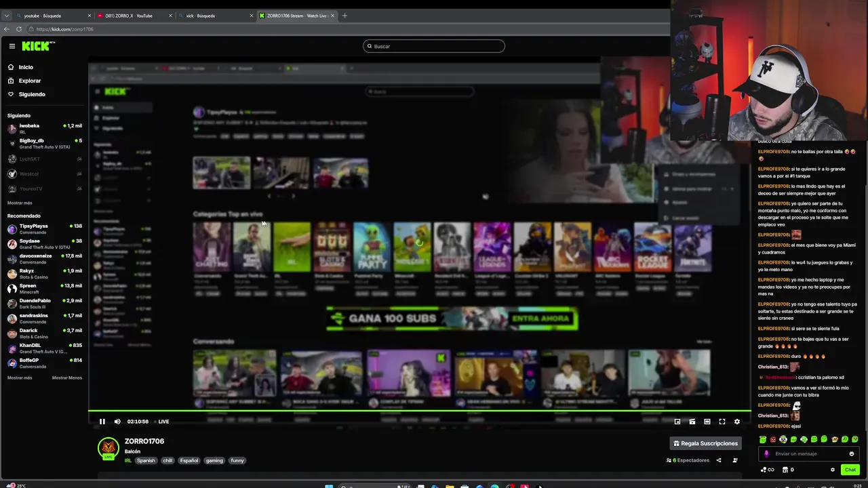
Task: Go to Inicio in sidebar
Action: [26, 67]
